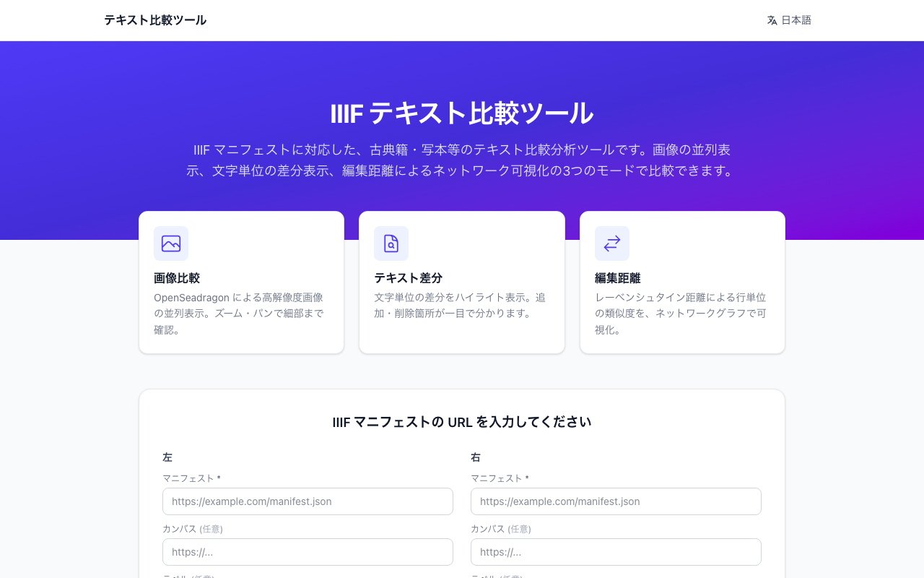The width and height of the screenshot is (924, 578).
Task: Click the 画像比較 card title text
Action: (177, 277)
